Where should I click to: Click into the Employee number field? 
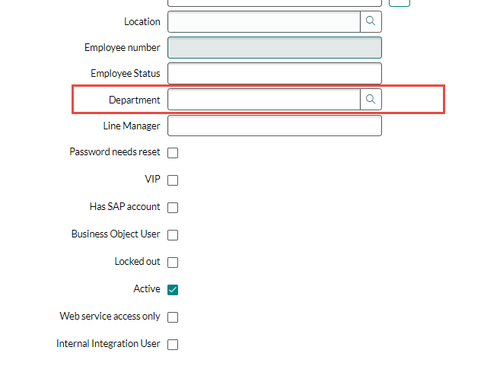coord(274,48)
